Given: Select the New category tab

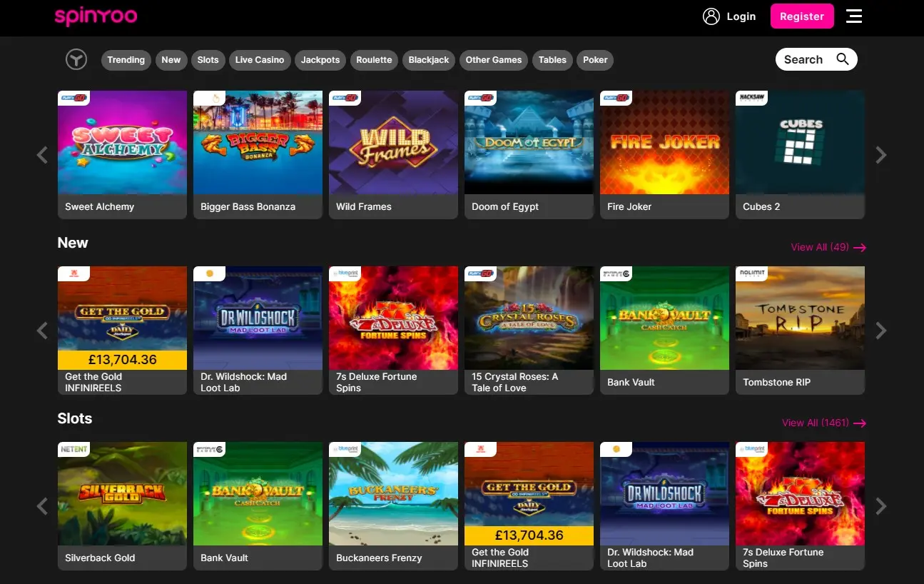Looking at the screenshot, I should click(x=171, y=60).
